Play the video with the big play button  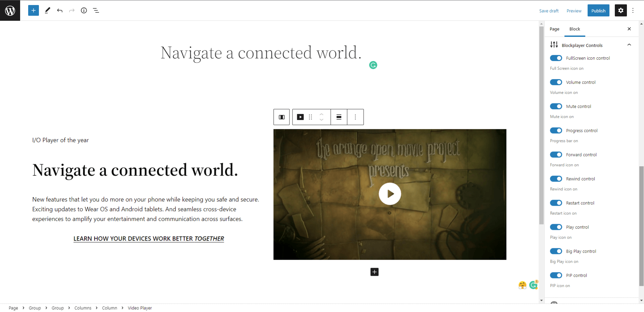[x=390, y=194]
